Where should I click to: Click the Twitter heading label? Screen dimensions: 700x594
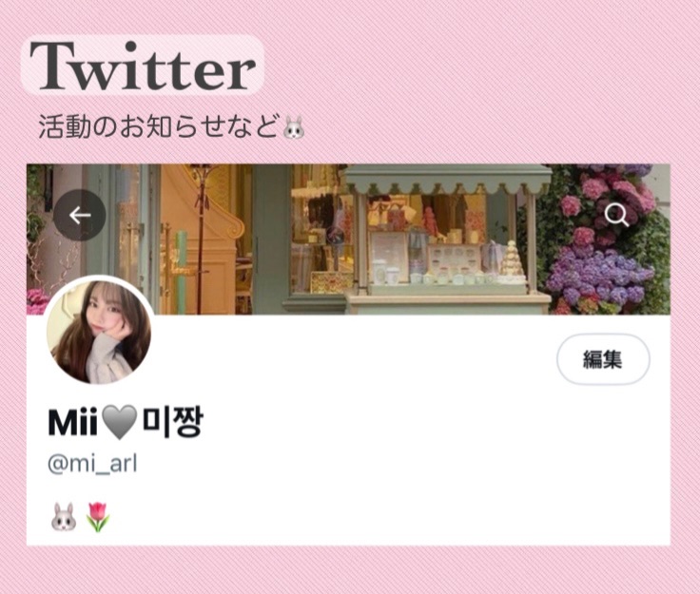click(x=143, y=66)
